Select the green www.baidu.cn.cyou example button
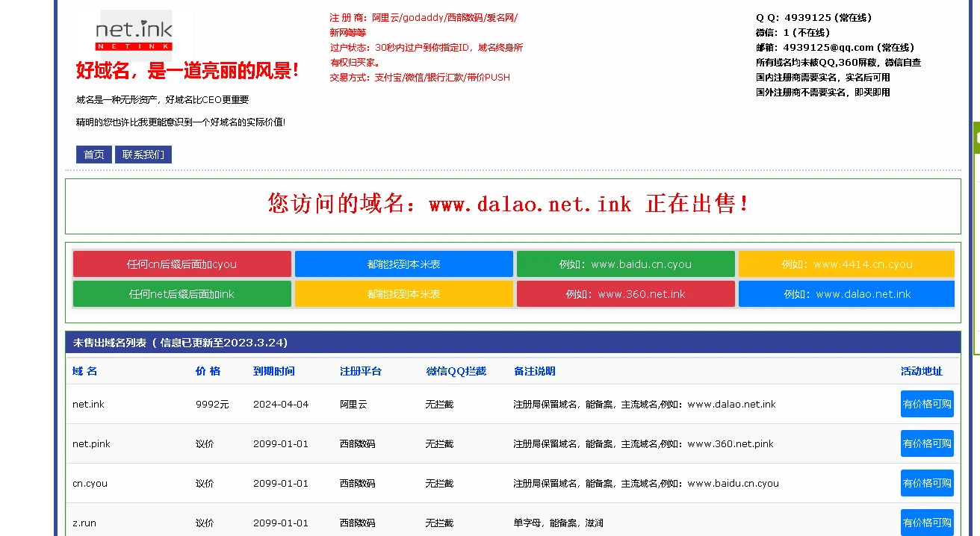Screen dimensions: 980x536 (x=625, y=264)
